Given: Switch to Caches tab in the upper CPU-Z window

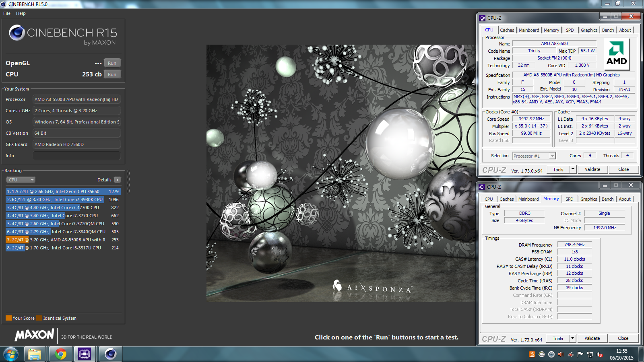Looking at the screenshot, I should click(507, 30).
